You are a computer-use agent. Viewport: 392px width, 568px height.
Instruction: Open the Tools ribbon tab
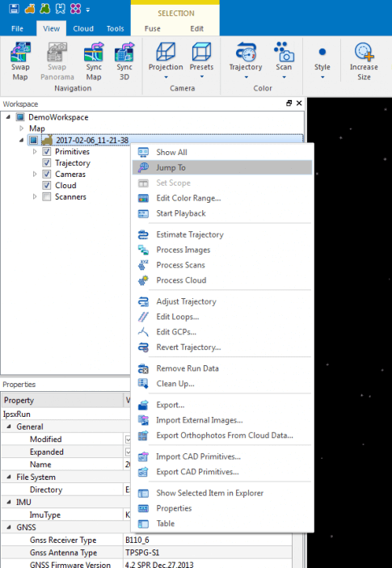116,28
